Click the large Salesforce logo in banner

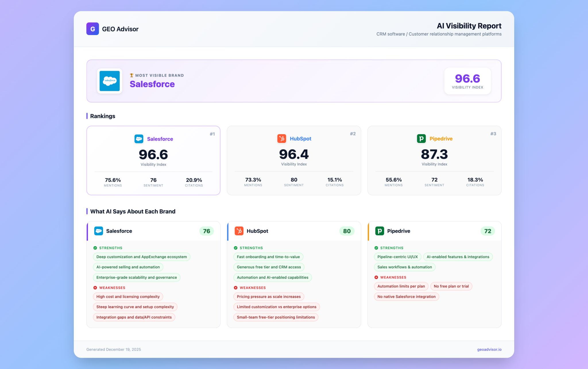click(110, 81)
